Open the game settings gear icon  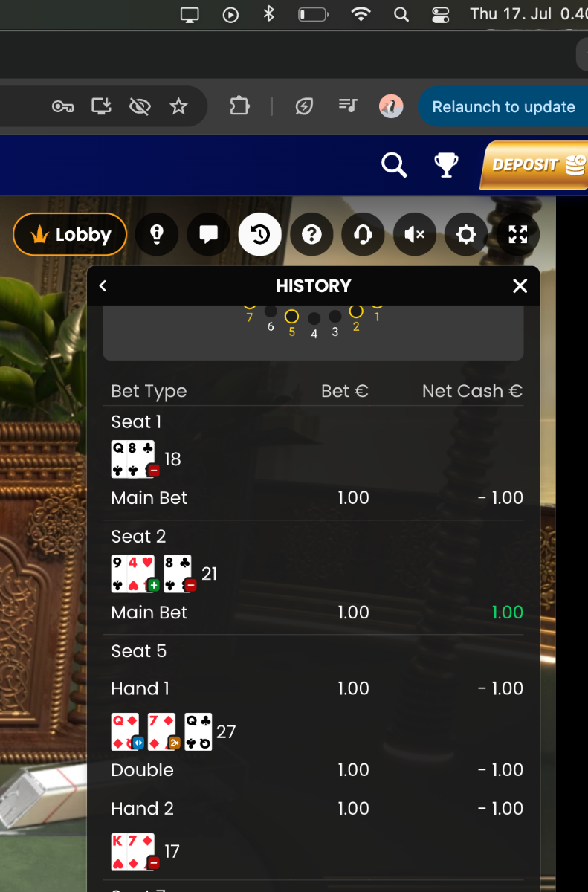point(466,235)
